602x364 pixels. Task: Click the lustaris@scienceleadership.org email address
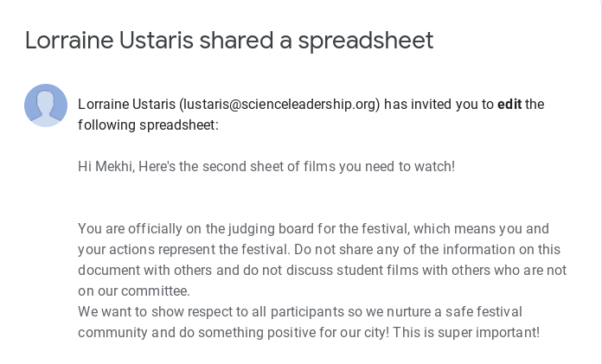click(x=279, y=105)
